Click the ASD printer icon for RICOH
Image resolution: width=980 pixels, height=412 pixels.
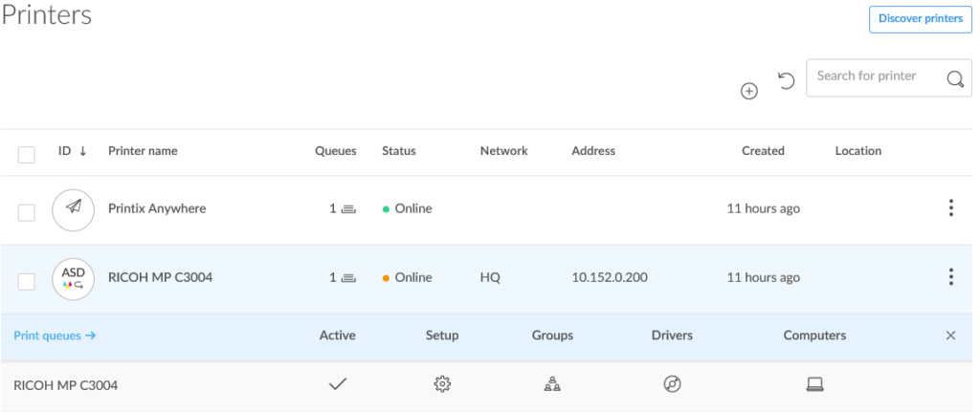[73, 279]
